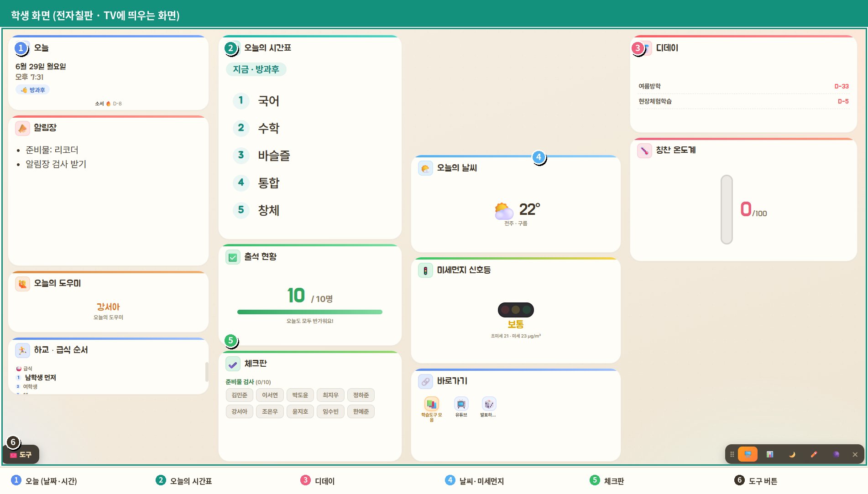The width and height of the screenshot is (868, 494).
Task: Click today's helper name 강서아
Action: tap(108, 307)
